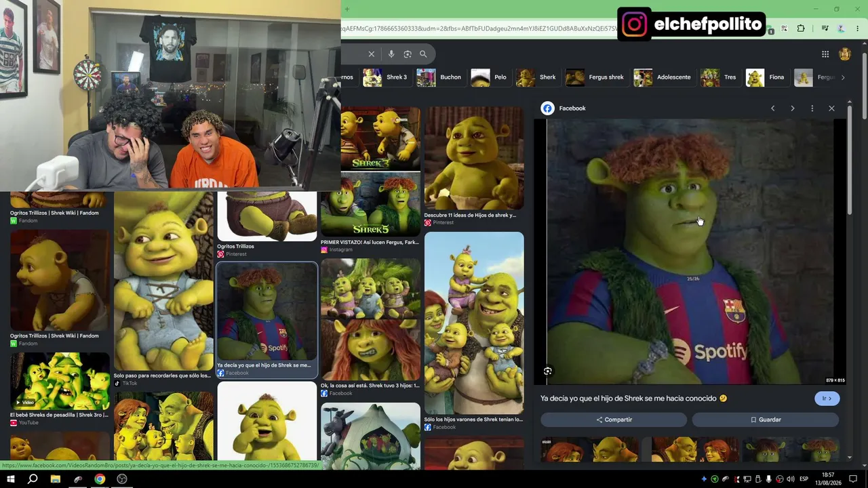Open 'Solo paso para recordarles' TikTok image
The image size is (868, 488).
[x=163, y=281]
